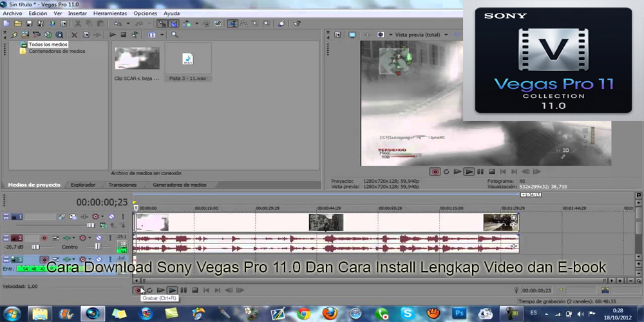
Task: Stop playback in the preview window
Action: 491,172
